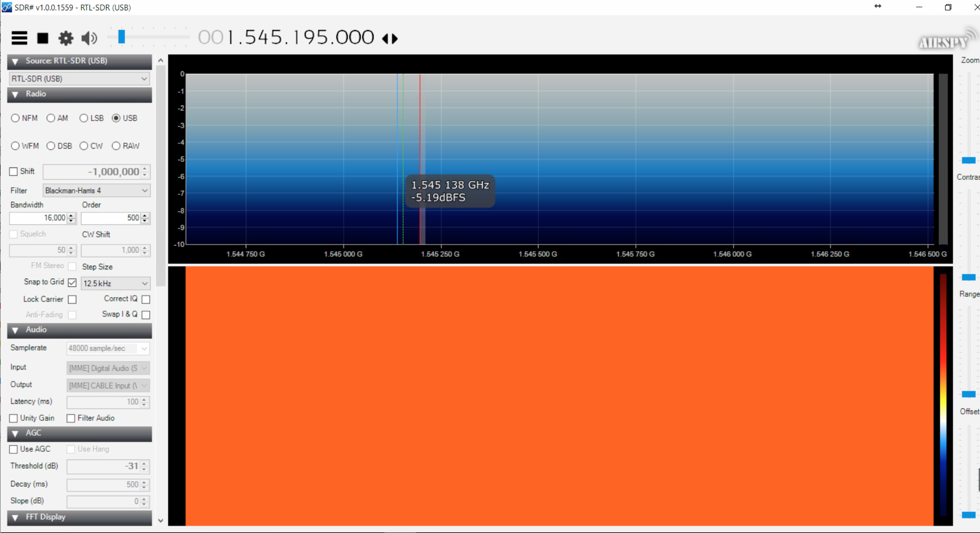The width and height of the screenshot is (980, 533).
Task: Select the NFM radio mode
Action: pos(15,118)
